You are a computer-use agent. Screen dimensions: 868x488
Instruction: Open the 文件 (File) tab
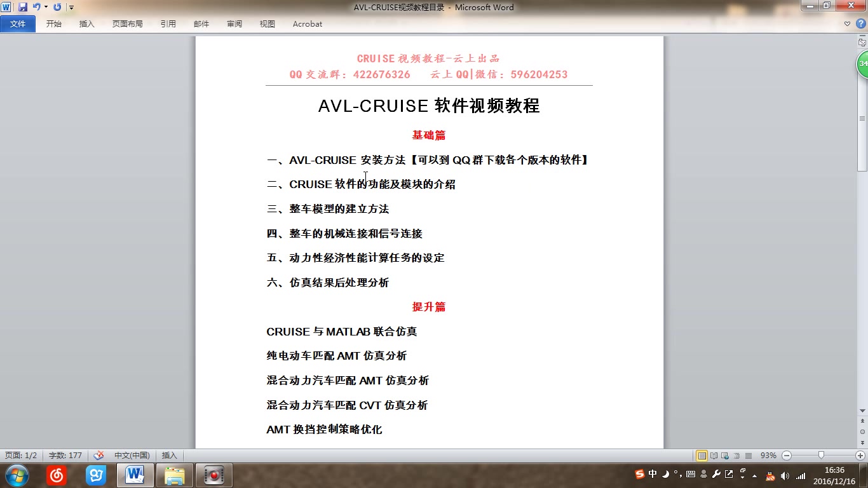pyautogui.click(x=18, y=24)
